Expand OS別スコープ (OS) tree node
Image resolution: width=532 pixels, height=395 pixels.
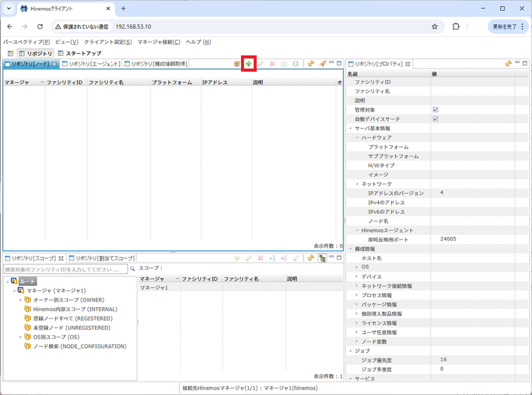pyautogui.click(x=20, y=337)
